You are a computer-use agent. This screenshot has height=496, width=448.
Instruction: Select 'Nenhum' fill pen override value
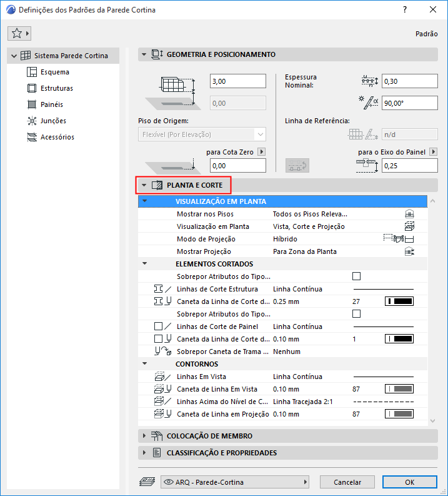click(x=287, y=352)
